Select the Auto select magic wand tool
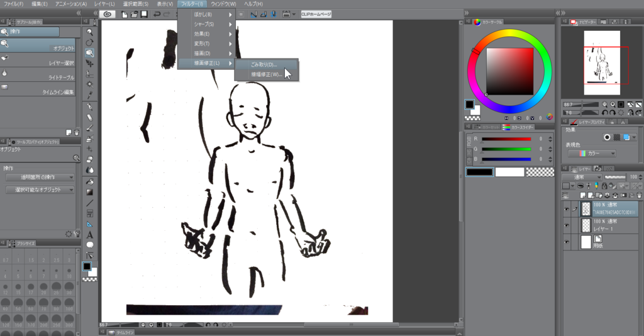The image size is (644, 336). click(x=89, y=84)
